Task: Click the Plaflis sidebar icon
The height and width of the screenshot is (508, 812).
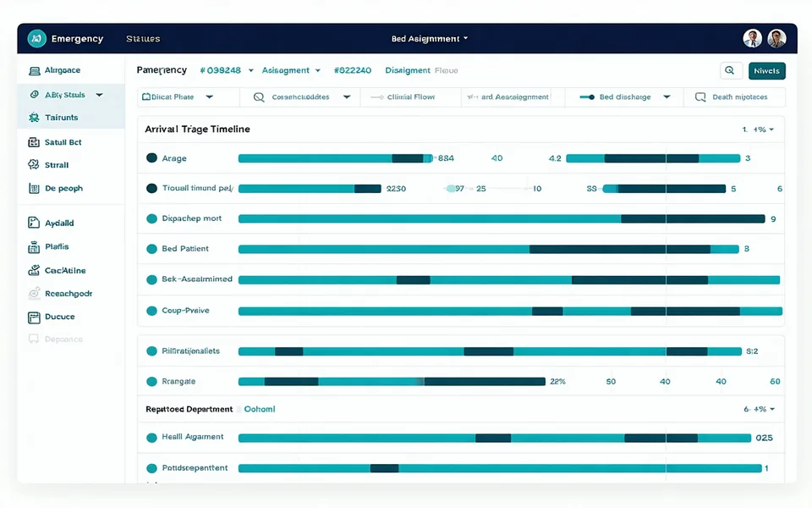Action: pos(34,246)
